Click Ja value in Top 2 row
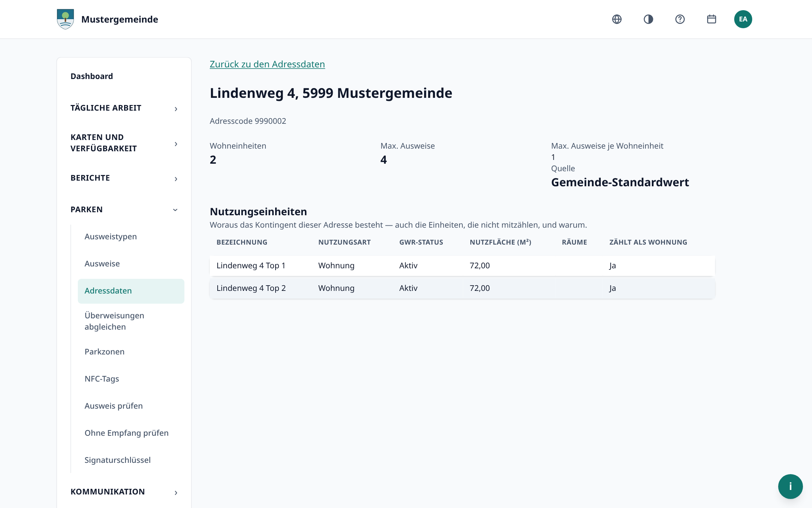Viewport: 812px width, 508px height. (613, 288)
